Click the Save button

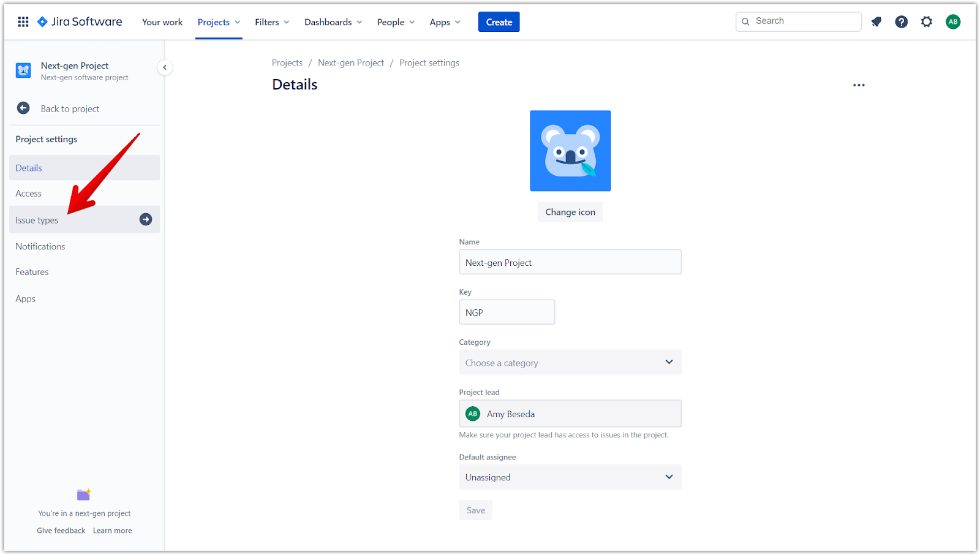pyautogui.click(x=476, y=510)
